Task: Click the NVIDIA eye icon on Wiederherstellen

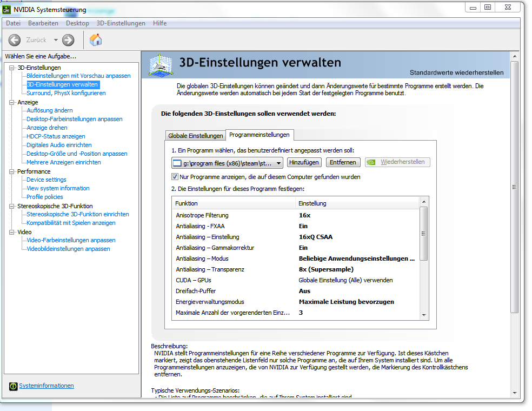Action: (x=371, y=162)
